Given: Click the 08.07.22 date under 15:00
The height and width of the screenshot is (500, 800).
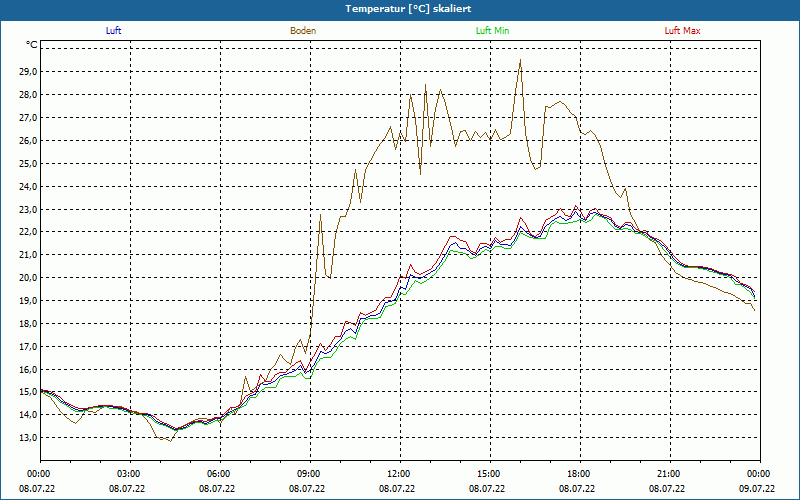Looking at the screenshot, I should pyautogui.click(x=487, y=489).
